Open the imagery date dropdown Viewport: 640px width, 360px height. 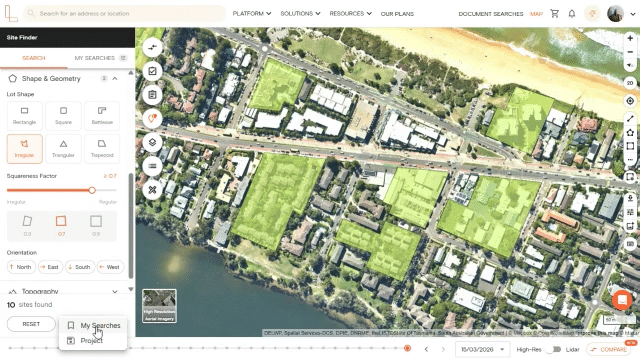coord(482,349)
